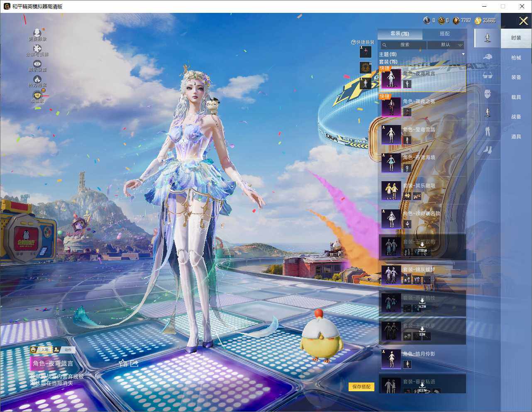Click the second item icon in 套装-其乐融融 row
Viewport: 532px width, 412px height.
[417, 196]
